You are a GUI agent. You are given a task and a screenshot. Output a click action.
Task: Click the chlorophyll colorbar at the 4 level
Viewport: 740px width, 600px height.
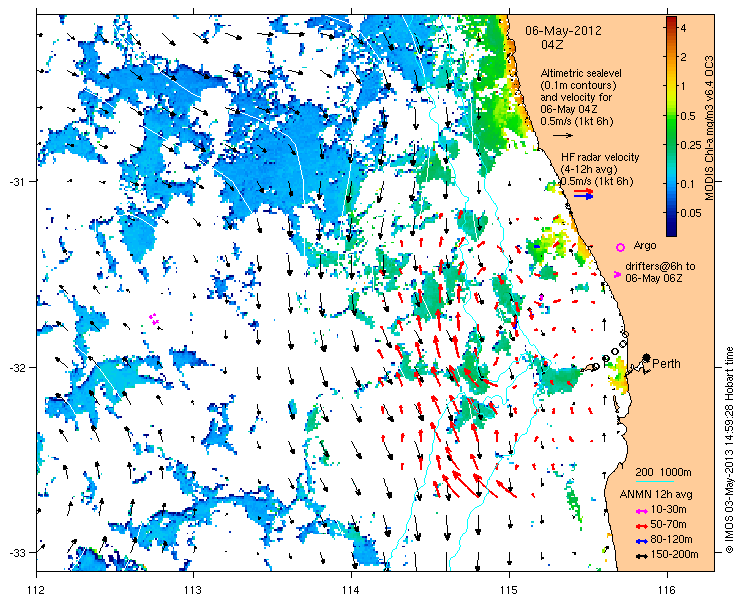click(x=671, y=28)
